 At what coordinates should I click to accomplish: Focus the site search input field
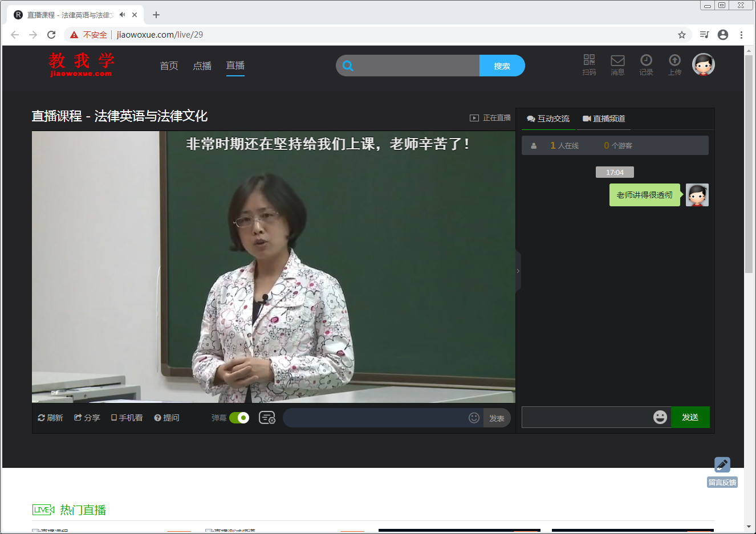[x=418, y=66]
